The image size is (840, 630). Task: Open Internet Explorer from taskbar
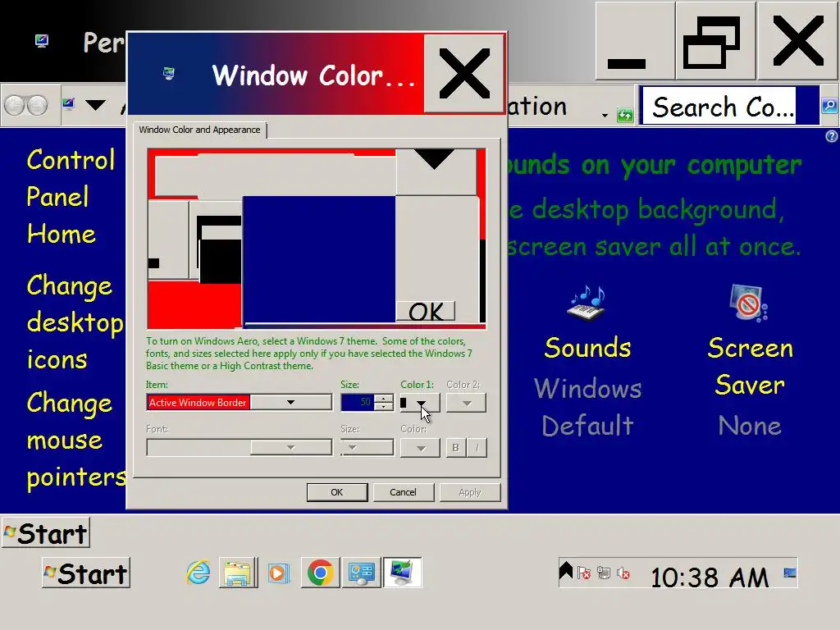click(199, 573)
